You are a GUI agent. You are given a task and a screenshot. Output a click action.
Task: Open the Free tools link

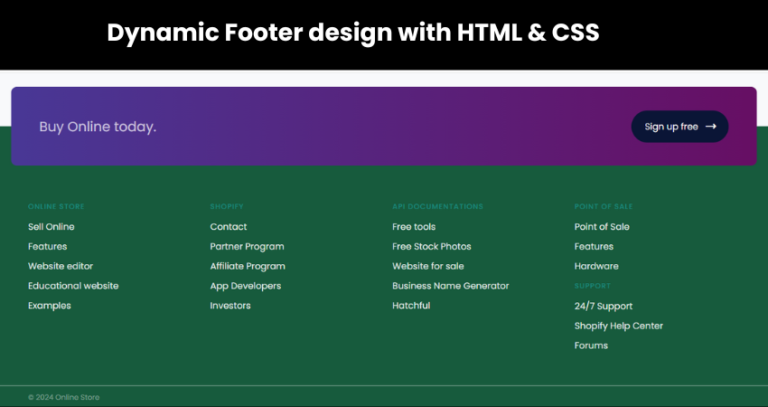pyautogui.click(x=414, y=227)
